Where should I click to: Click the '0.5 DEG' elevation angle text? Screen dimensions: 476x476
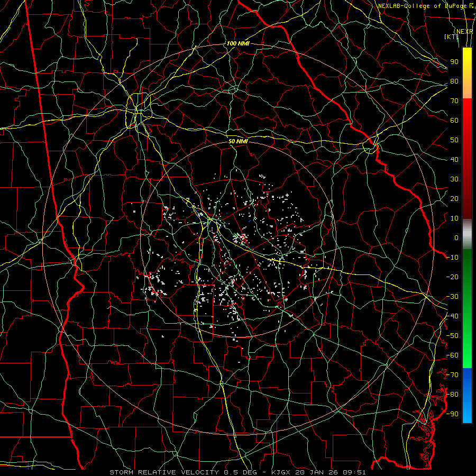[x=241, y=472]
